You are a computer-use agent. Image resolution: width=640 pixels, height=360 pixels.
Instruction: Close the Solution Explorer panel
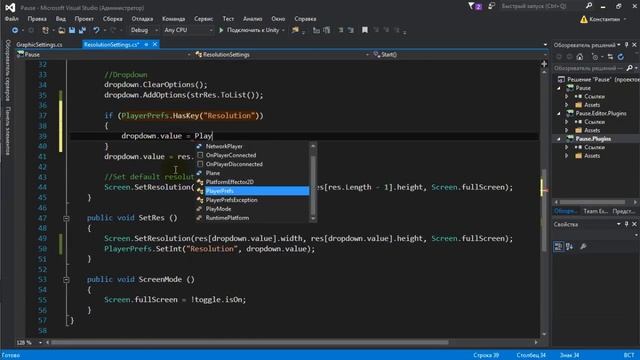click(x=634, y=45)
